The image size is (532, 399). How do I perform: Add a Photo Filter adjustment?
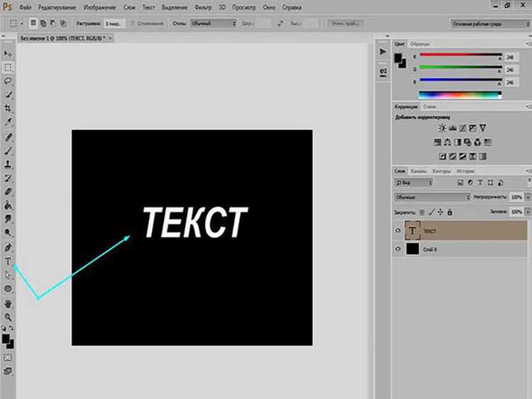click(x=467, y=142)
